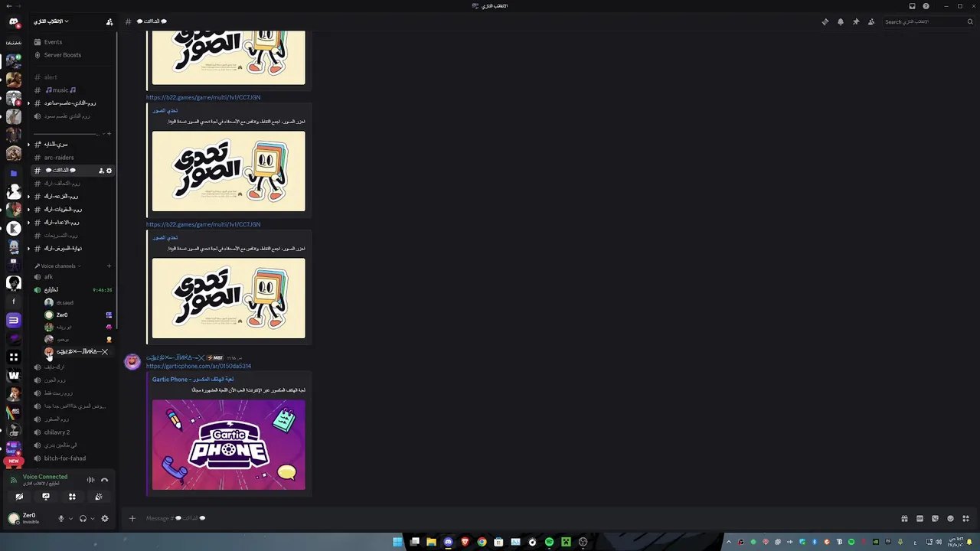Open second b22.games link in chat
Viewport: 980px width, 551px height.
pos(203,224)
